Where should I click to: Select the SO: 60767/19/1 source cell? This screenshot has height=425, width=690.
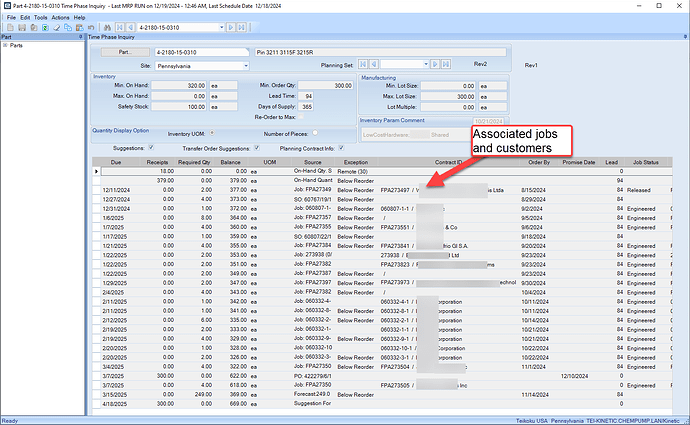313,199
